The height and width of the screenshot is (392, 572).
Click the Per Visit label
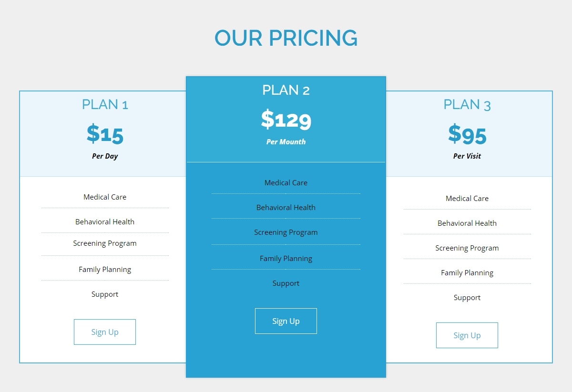pyautogui.click(x=467, y=156)
